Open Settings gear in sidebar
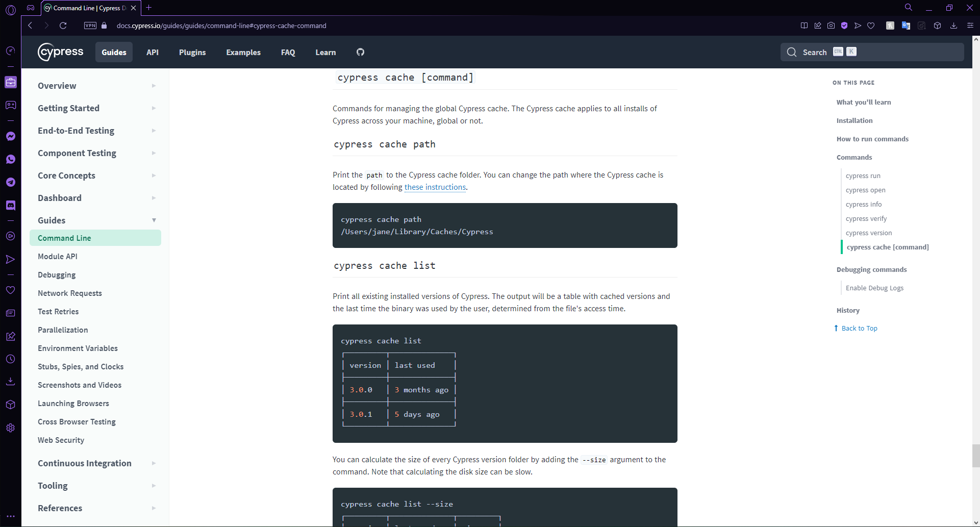 10,428
